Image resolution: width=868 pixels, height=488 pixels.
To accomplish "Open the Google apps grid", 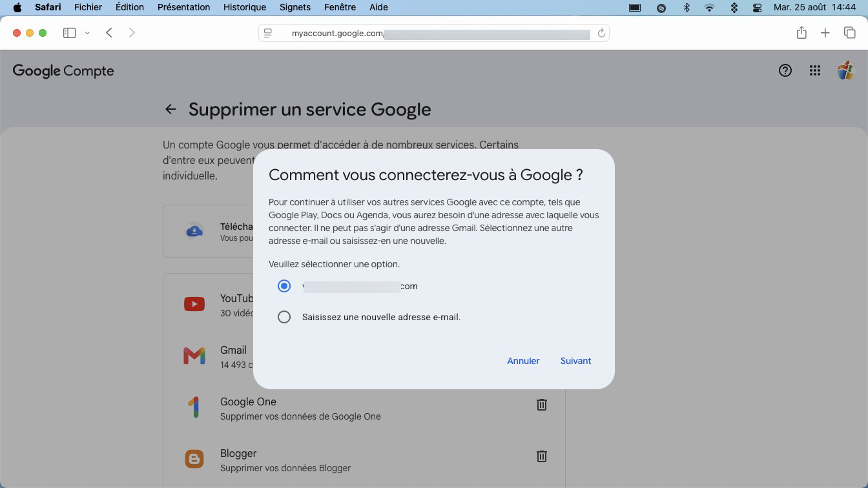I will tap(815, 71).
